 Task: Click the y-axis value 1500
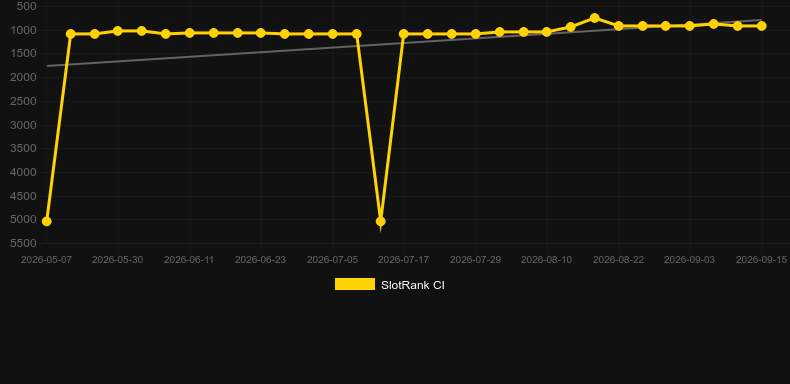point(24,53)
